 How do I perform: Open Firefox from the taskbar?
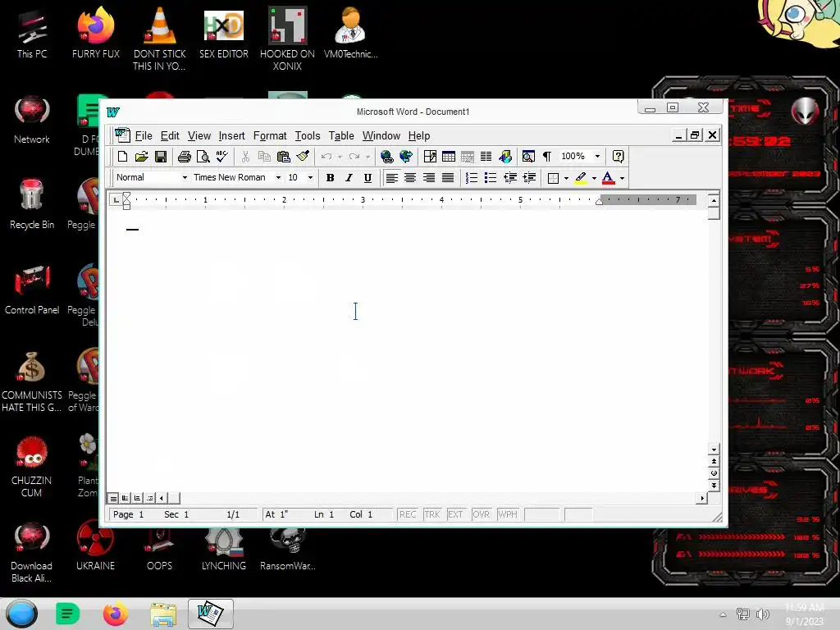[x=115, y=614]
